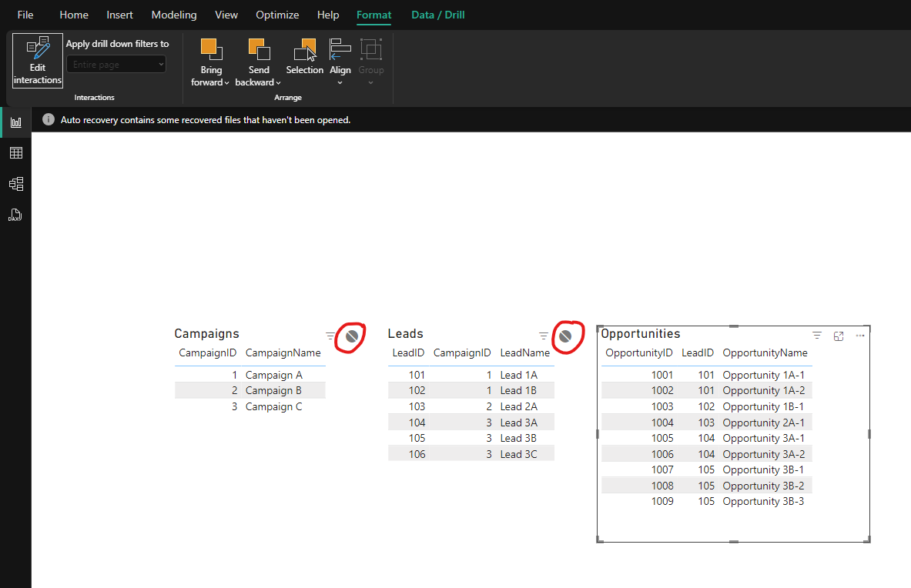This screenshot has height=588, width=911.
Task: Click the Lead 3B cell
Action: tap(517, 438)
